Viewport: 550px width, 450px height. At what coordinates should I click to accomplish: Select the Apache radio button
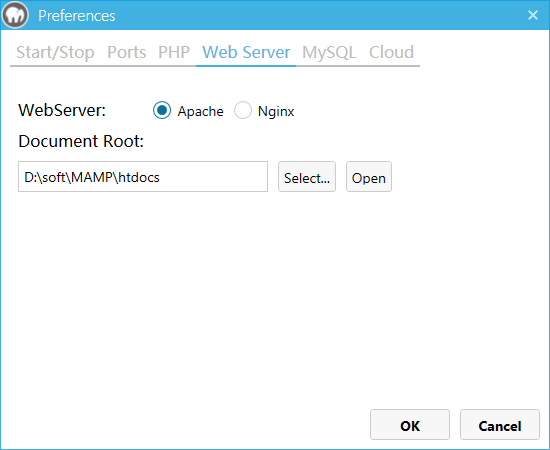(162, 110)
